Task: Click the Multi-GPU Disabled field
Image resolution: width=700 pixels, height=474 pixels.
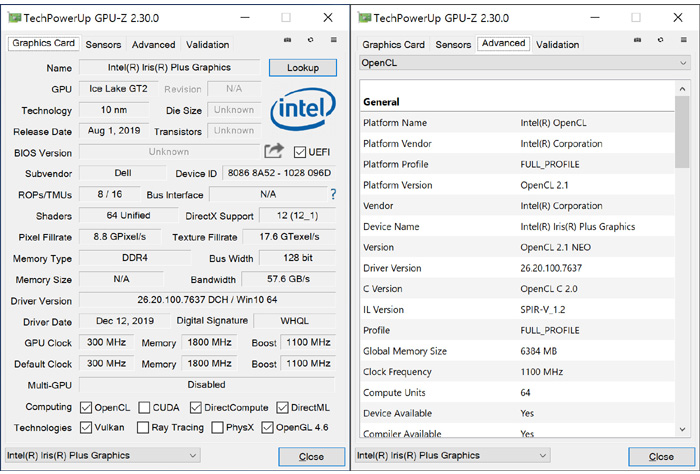Action: tap(207, 385)
